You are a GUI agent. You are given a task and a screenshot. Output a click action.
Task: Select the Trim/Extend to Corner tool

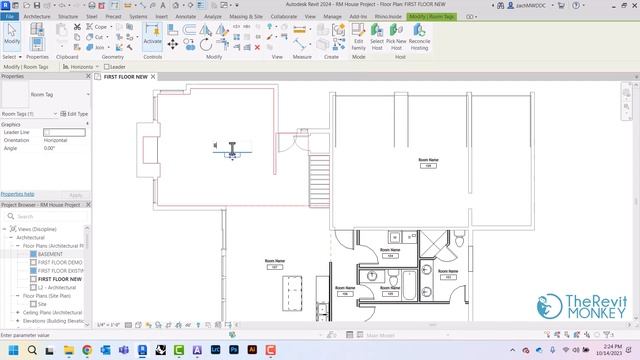[222, 44]
